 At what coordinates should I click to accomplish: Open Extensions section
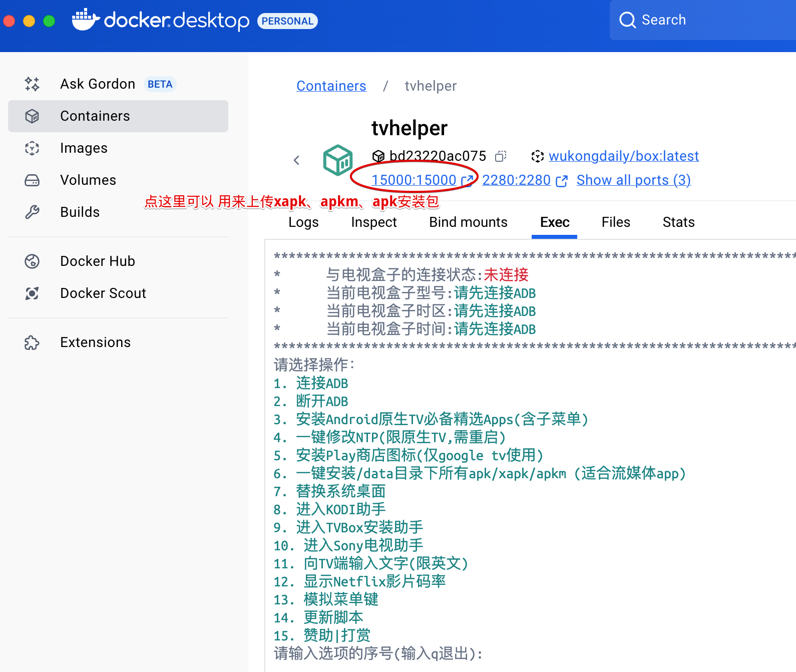[x=118, y=343]
